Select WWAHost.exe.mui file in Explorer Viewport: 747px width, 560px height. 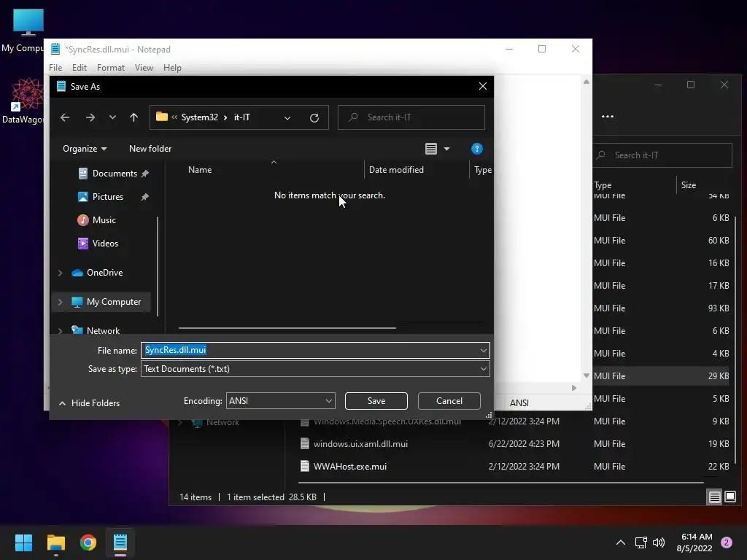[349, 467]
